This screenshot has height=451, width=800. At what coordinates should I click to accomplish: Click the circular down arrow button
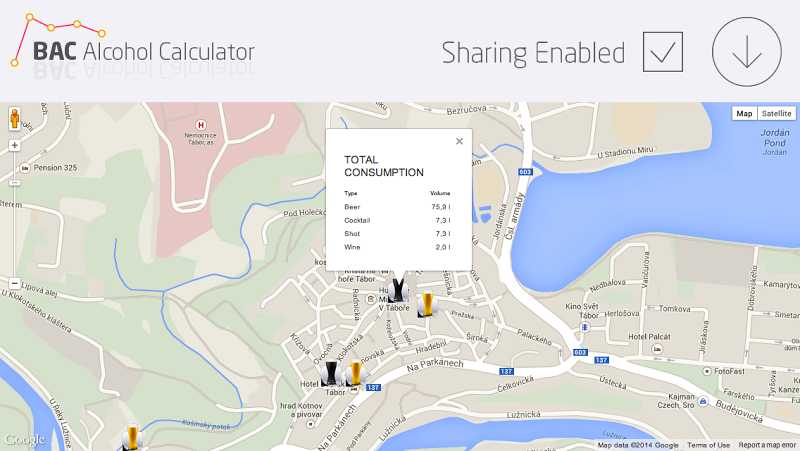pyautogui.click(x=746, y=52)
